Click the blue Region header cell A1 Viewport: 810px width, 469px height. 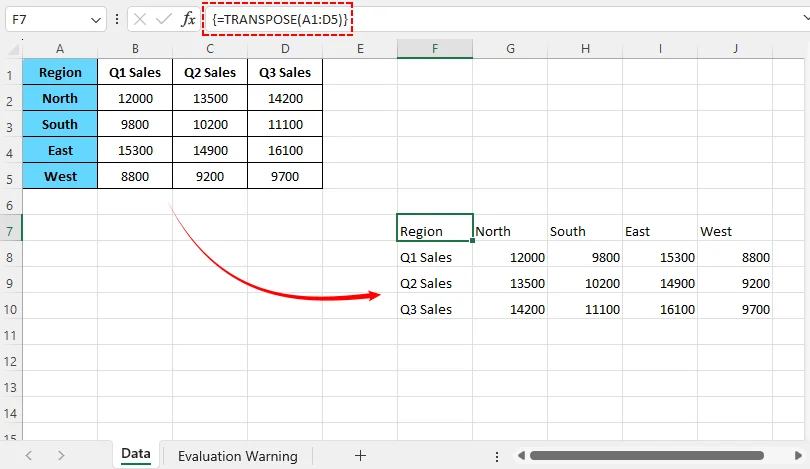pyautogui.click(x=60, y=72)
